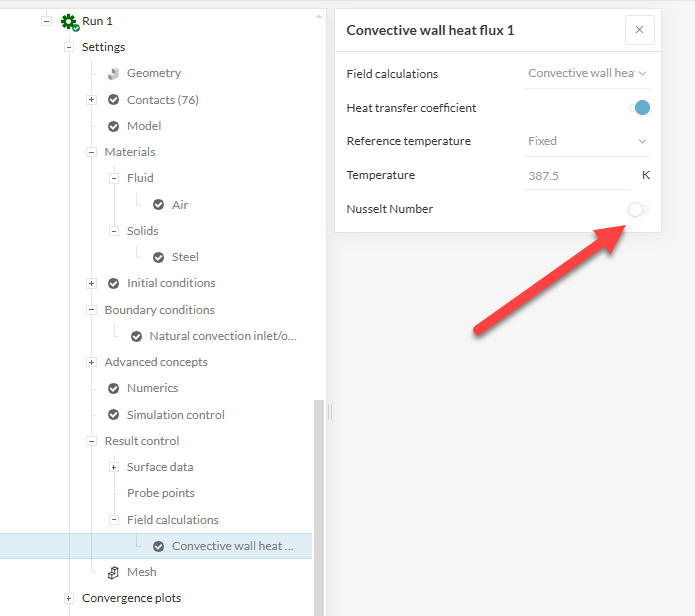The height and width of the screenshot is (616, 695).
Task: Expand the Convergence plots node
Action: pyautogui.click(x=69, y=598)
